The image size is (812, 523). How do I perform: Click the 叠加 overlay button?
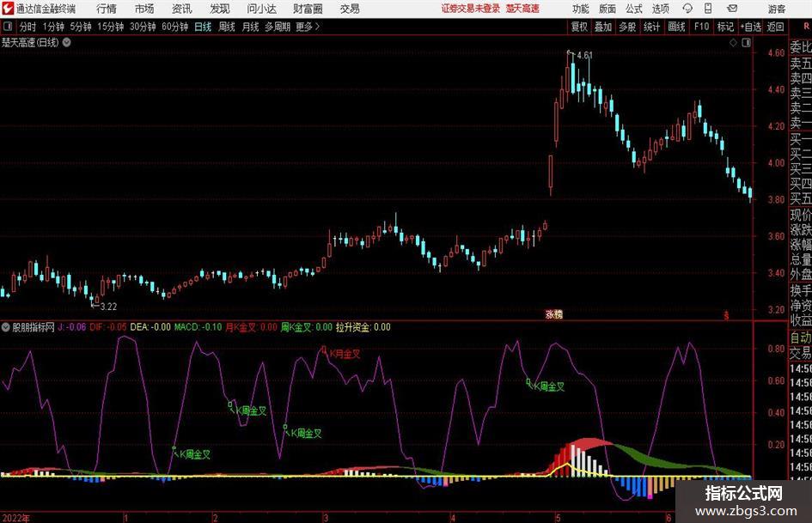pyautogui.click(x=603, y=27)
